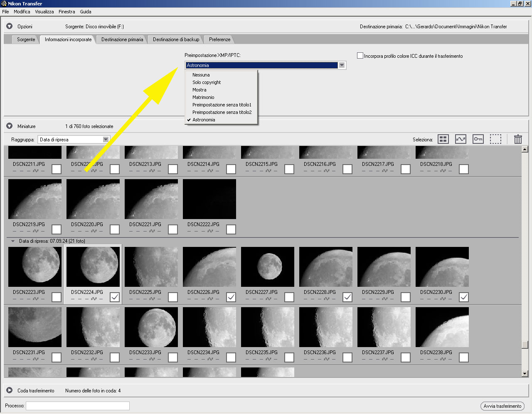Uncheck DSCN2226.JPG transfer checkbox
532x414 pixels.
pyautogui.click(x=231, y=297)
